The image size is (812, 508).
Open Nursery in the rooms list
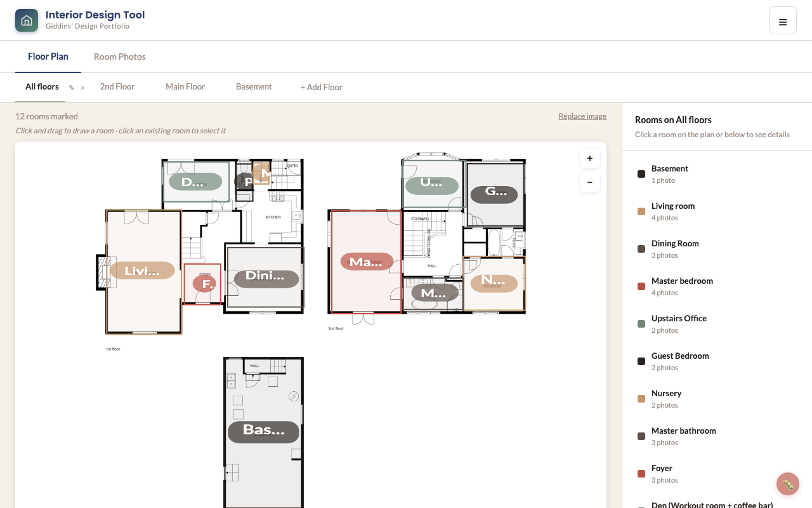click(717, 399)
